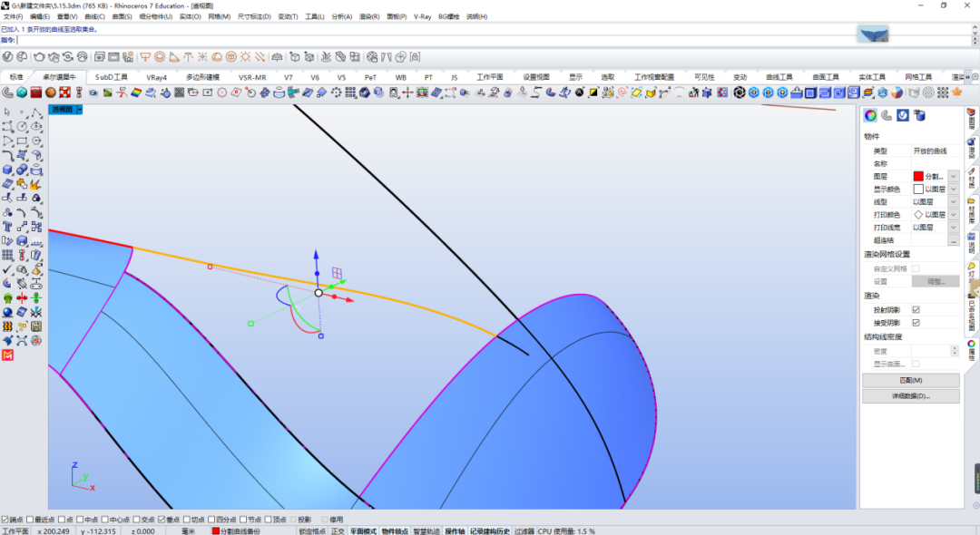Open the 图层 layer dropdown

click(x=953, y=177)
